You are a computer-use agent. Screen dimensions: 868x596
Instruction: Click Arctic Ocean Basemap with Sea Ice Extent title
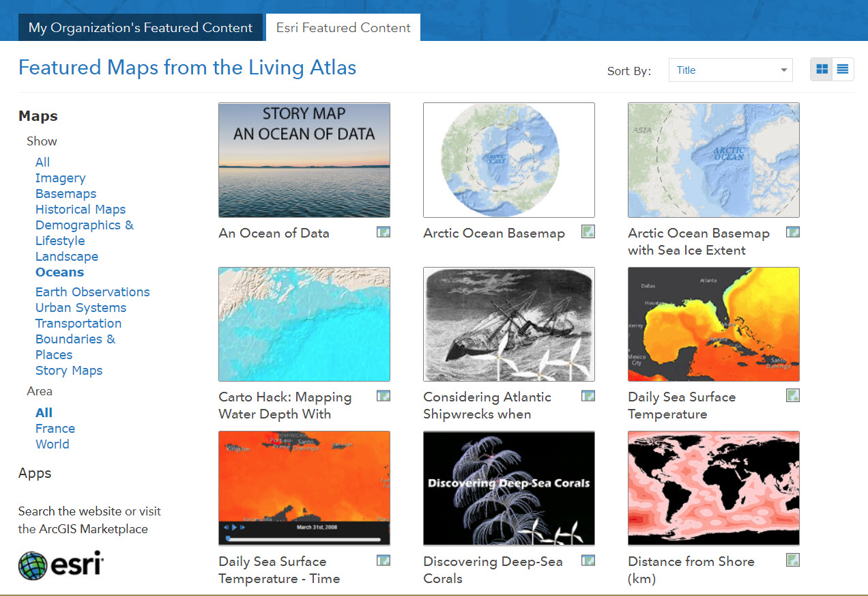(699, 242)
